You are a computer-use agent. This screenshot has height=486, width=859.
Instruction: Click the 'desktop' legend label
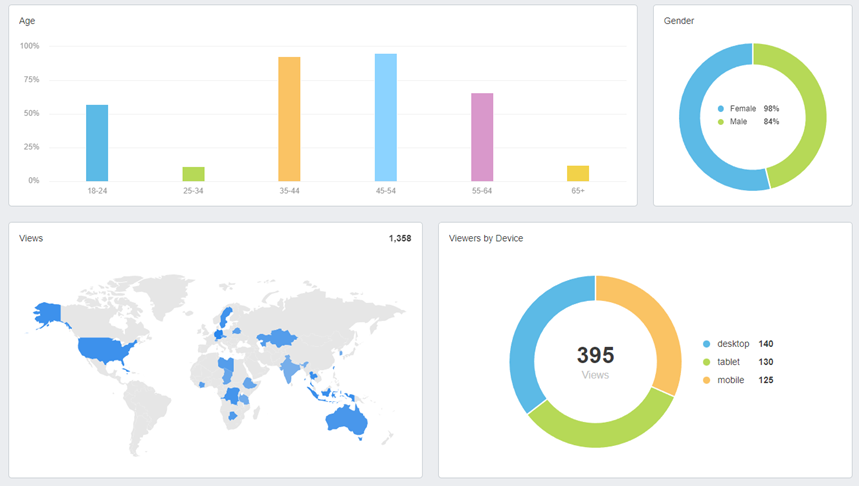pos(733,344)
